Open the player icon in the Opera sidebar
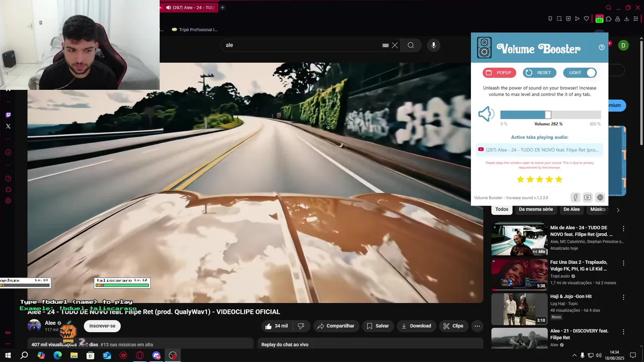The image size is (644, 362). point(8,152)
